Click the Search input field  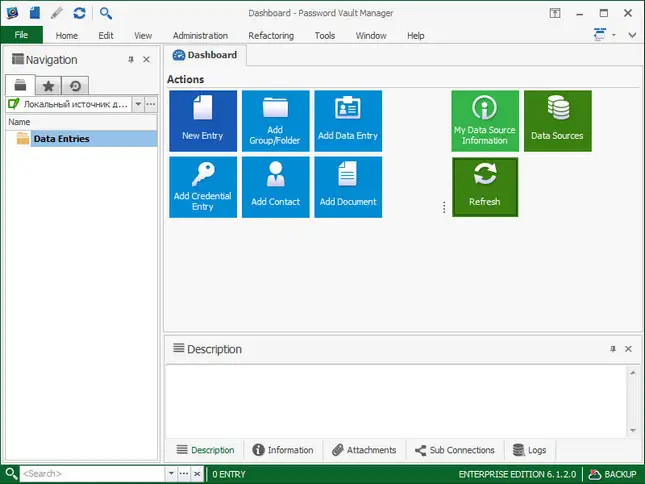(x=93, y=474)
